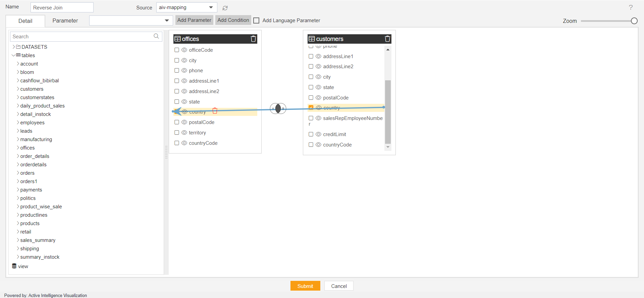
Task: Check the customers creditLimit checkbox
Action: pyautogui.click(x=311, y=134)
